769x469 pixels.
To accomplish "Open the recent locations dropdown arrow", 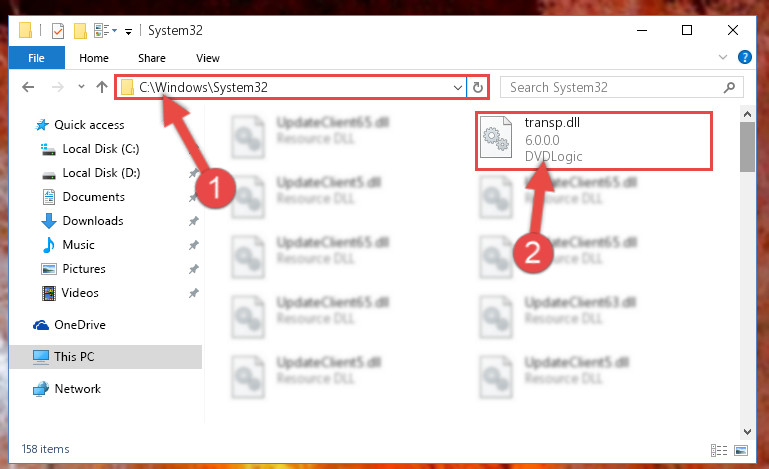I will pyautogui.click(x=81, y=87).
